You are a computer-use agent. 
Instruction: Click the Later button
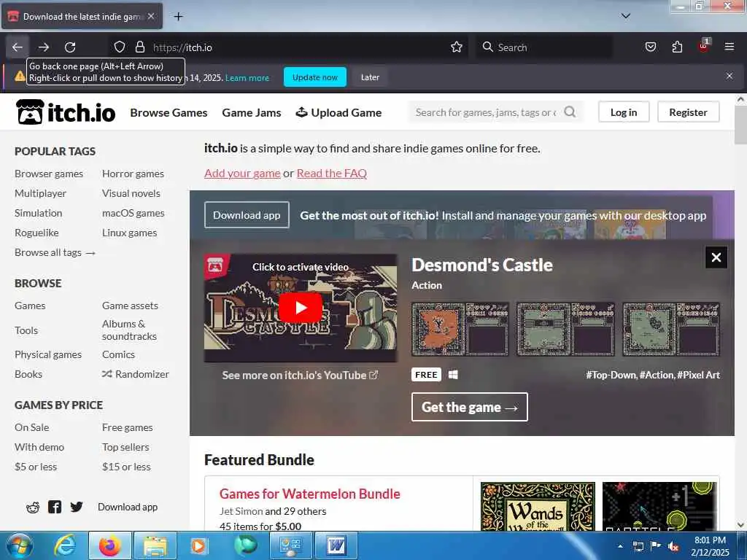click(370, 77)
